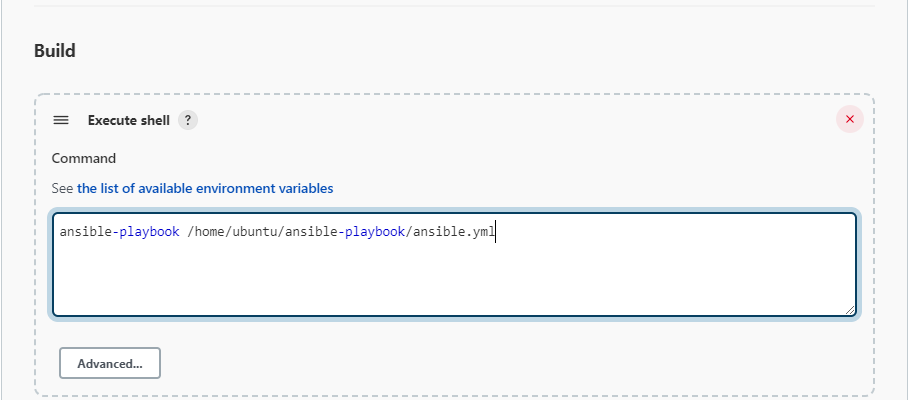Select the Execute shell step title
The height and width of the screenshot is (400, 909).
pyautogui.click(x=129, y=120)
